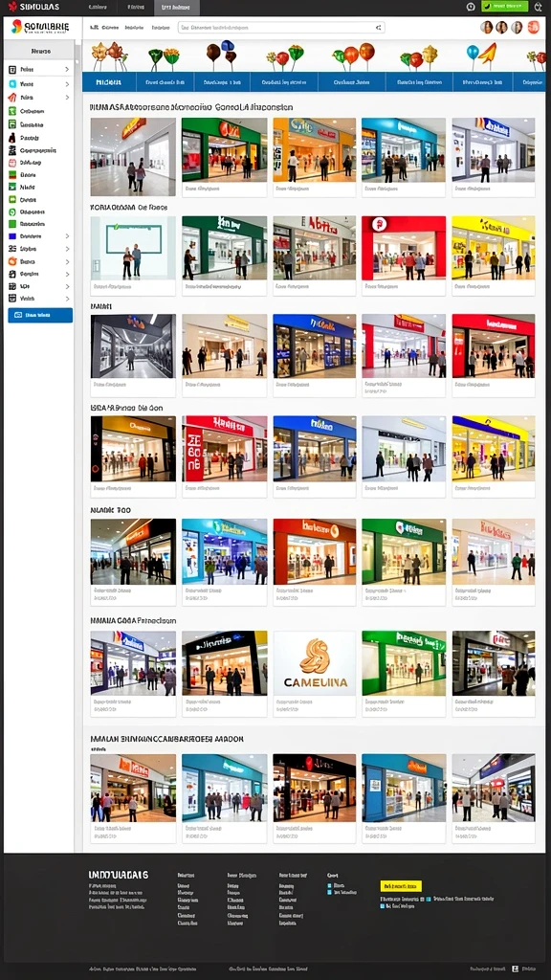Expand the sidebar row with the orange round icon

coord(67,261)
